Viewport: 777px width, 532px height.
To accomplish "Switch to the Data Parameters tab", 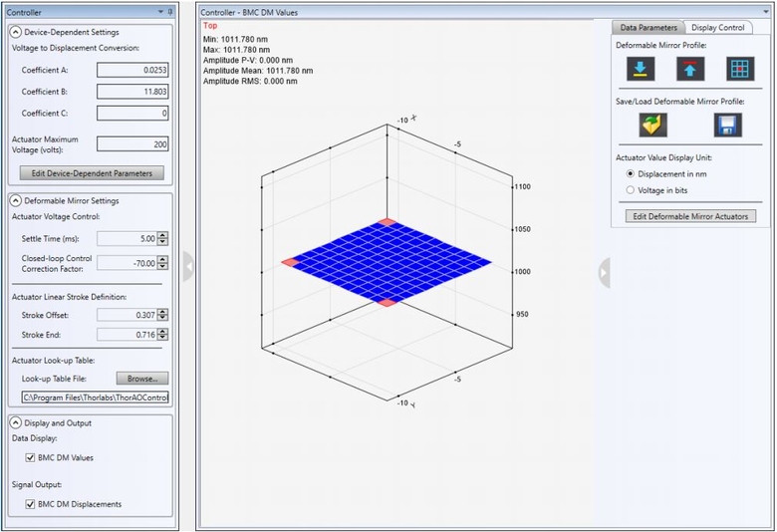I will tap(647, 27).
